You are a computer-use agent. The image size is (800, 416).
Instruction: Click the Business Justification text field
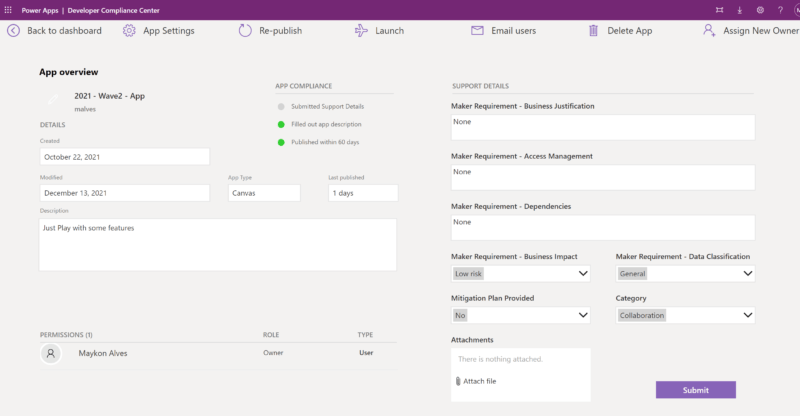pyautogui.click(x=602, y=127)
